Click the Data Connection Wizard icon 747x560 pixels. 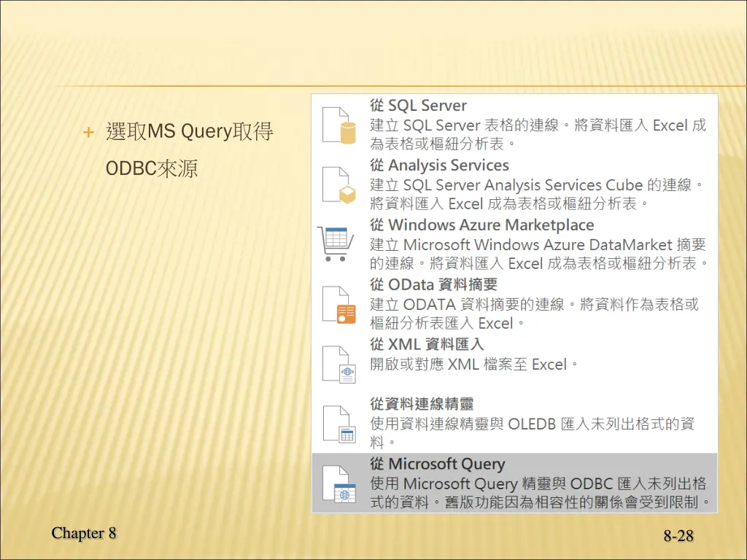[338, 424]
